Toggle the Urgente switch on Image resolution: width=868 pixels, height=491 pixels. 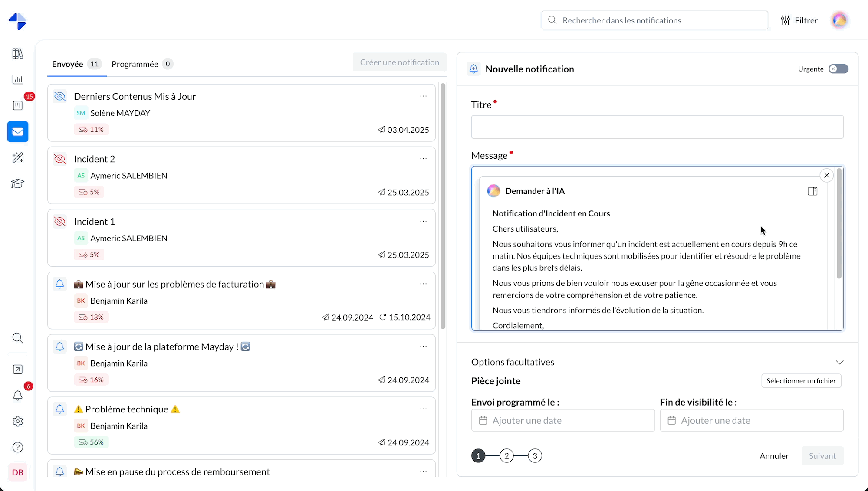tap(838, 69)
